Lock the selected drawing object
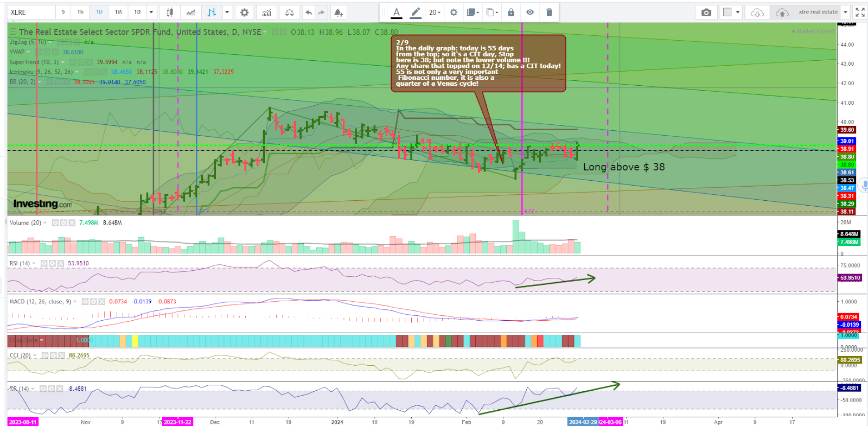Viewport: 868px width, 426px height. (x=511, y=12)
